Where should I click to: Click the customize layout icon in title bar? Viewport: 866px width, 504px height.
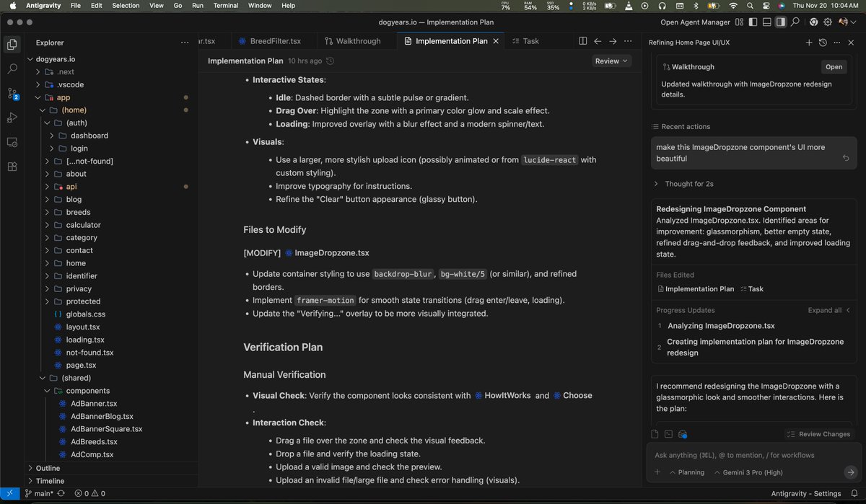pyautogui.click(x=740, y=22)
